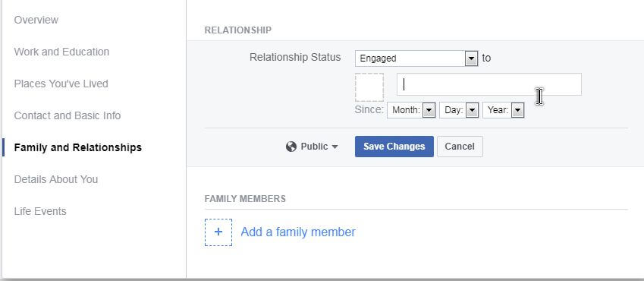This screenshot has width=644, height=281.
Task: Click the dashed partner photo placeholder
Action: [369, 87]
